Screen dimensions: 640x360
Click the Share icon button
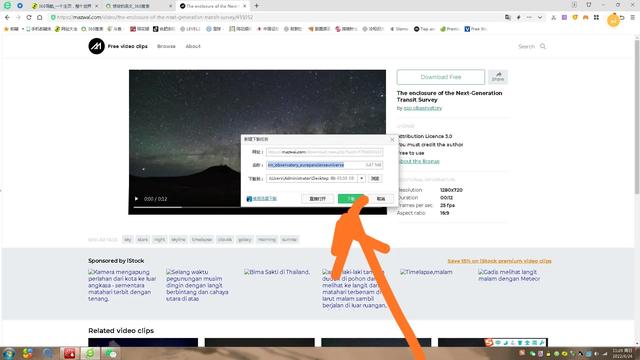(x=498, y=77)
